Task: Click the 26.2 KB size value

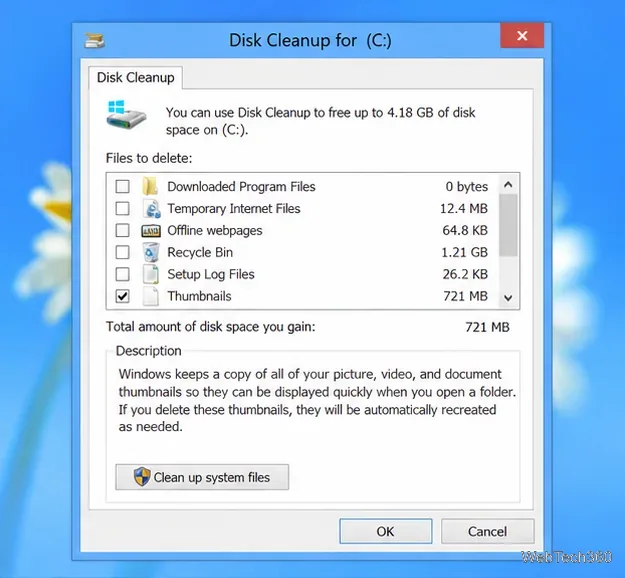Action: pyautogui.click(x=465, y=274)
